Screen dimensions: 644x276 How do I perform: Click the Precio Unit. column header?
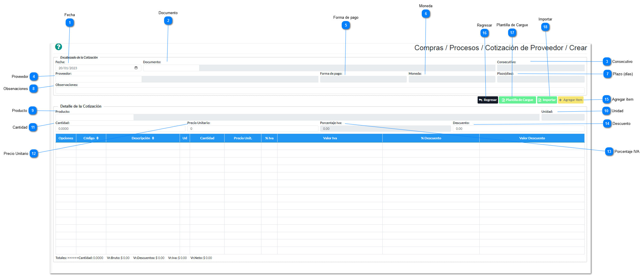tap(243, 138)
